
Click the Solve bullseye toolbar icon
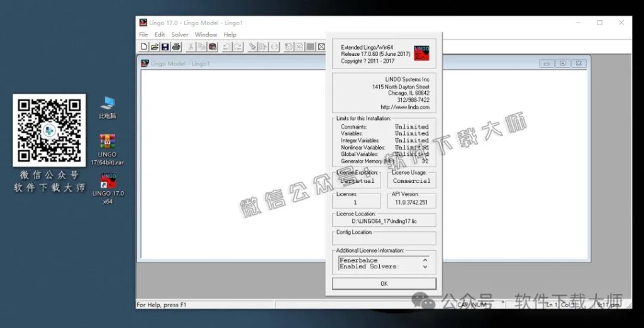(288, 47)
